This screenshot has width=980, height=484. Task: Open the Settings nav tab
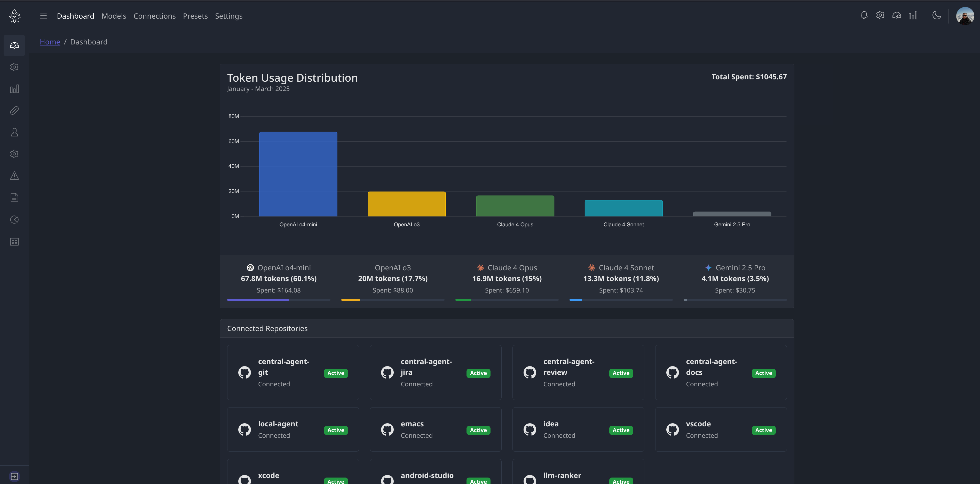click(229, 16)
